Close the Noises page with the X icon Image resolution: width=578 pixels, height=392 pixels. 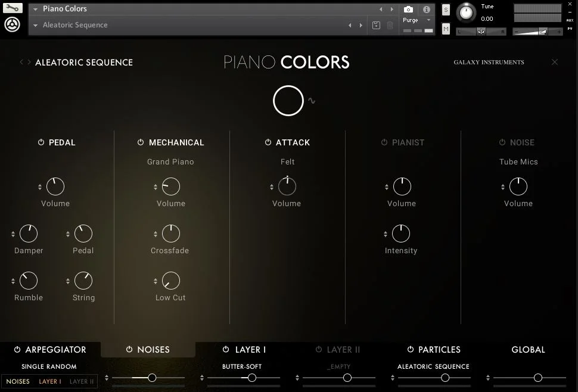tap(554, 62)
